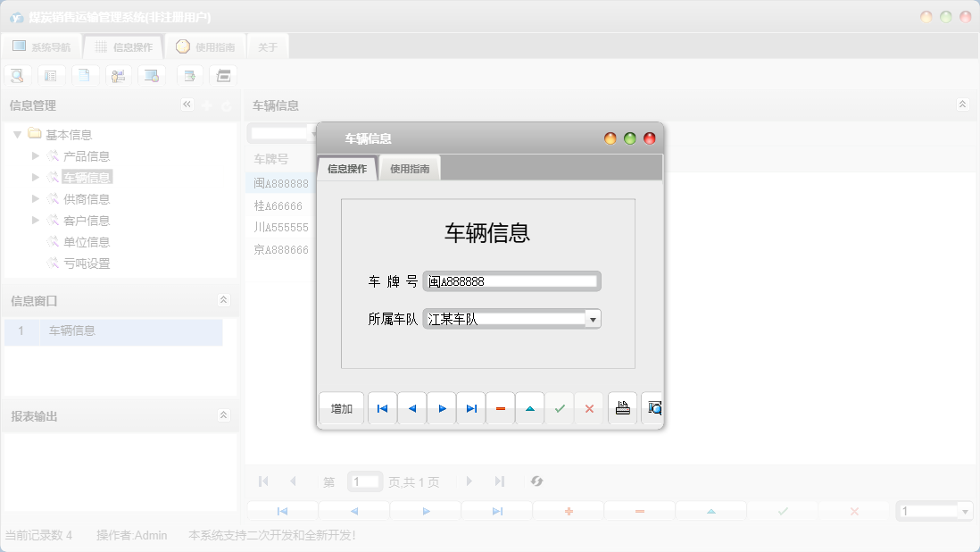The height and width of the screenshot is (552, 980).
Task: Click the delete record icon in the dialog
Action: tap(500, 408)
